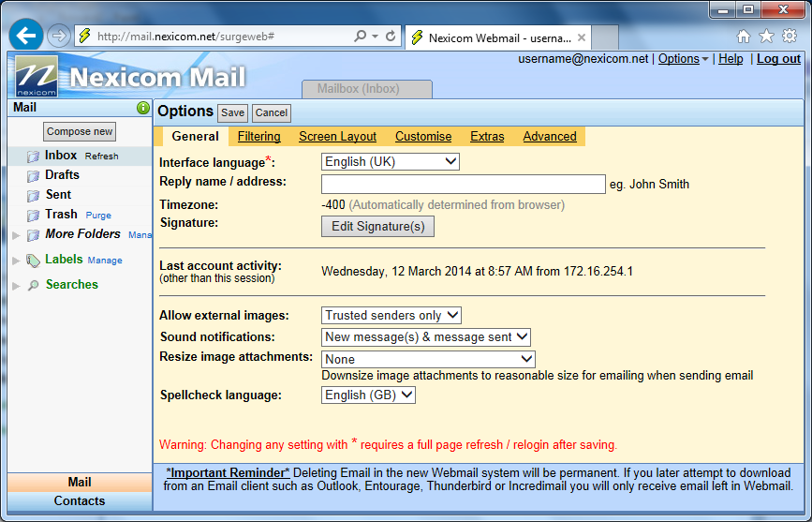The width and height of the screenshot is (812, 522).
Task: Open the Trash folder
Action: click(61, 214)
